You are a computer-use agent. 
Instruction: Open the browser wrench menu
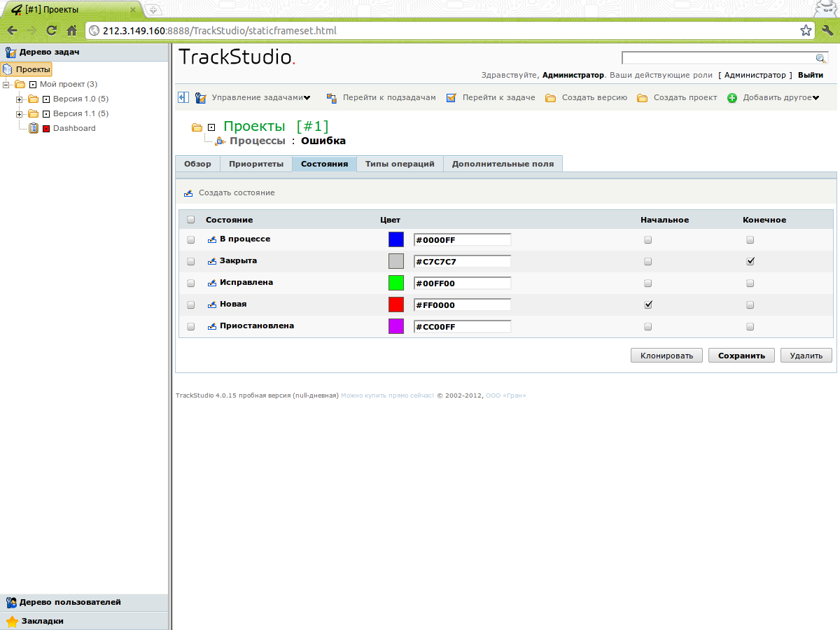pyautogui.click(x=827, y=31)
